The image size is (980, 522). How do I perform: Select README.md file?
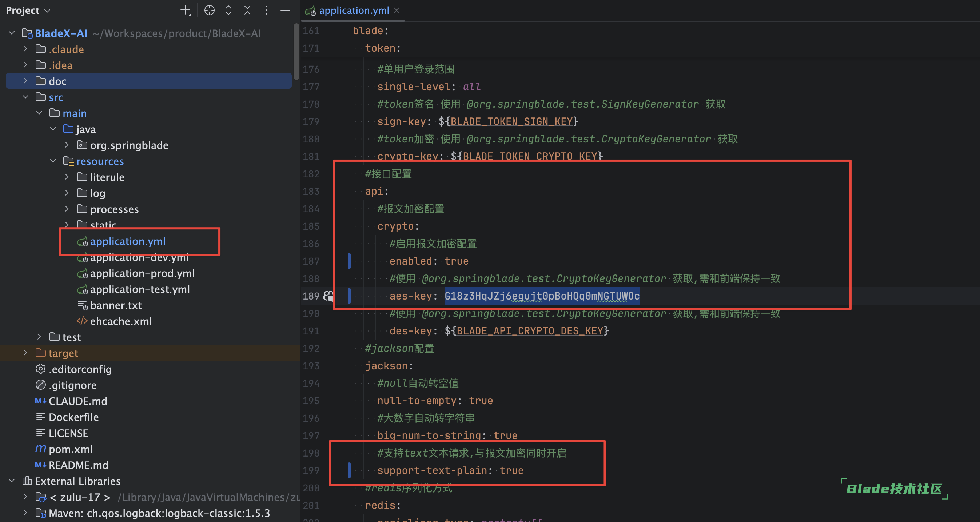pos(78,465)
